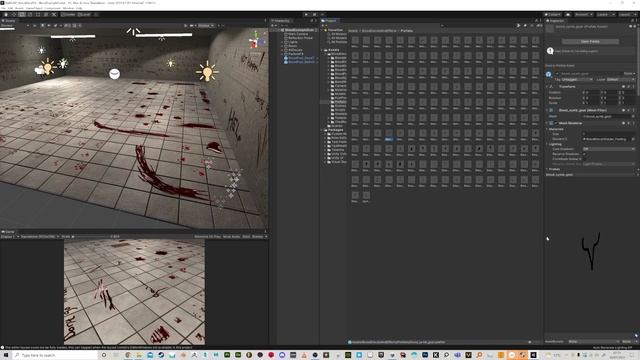
Task: Toggle Local/Global handle rotation button
Action: (x=84, y=14)
